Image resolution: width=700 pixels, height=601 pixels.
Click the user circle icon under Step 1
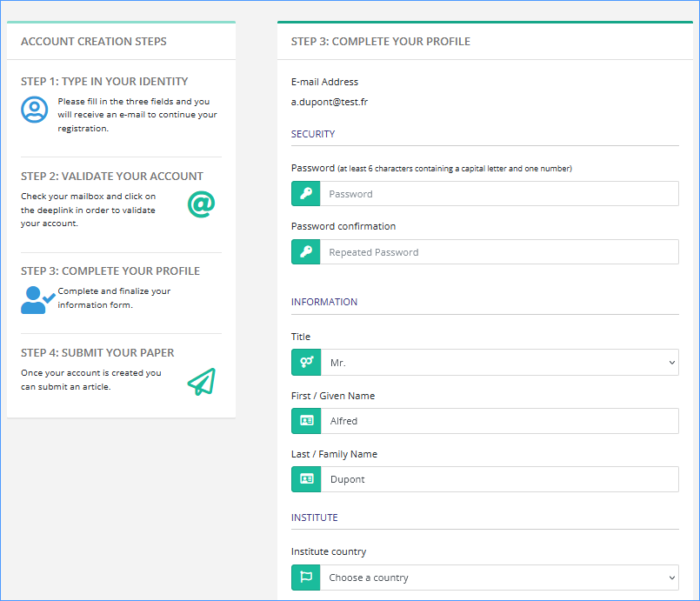coord(34,110)
